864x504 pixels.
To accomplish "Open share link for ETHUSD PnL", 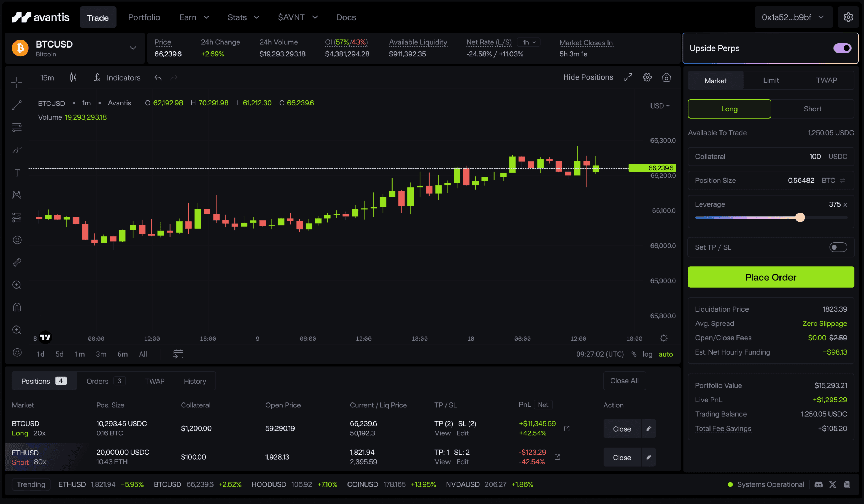I will point(557,457).
